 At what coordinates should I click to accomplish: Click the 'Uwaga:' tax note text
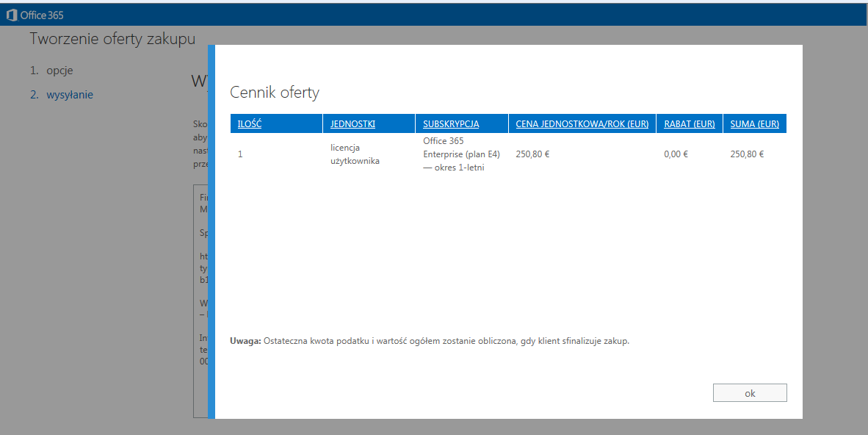tap(430, 341)
